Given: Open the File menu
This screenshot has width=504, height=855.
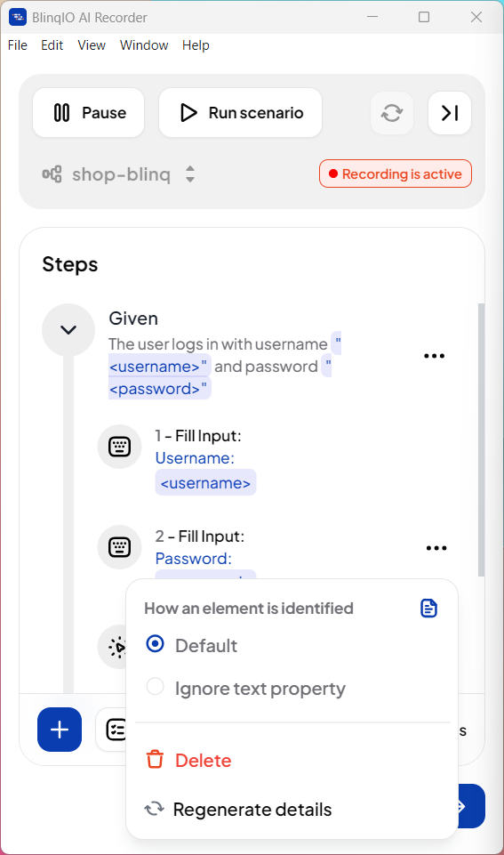Looking at the screenshot, I should (x=18, y=45).
